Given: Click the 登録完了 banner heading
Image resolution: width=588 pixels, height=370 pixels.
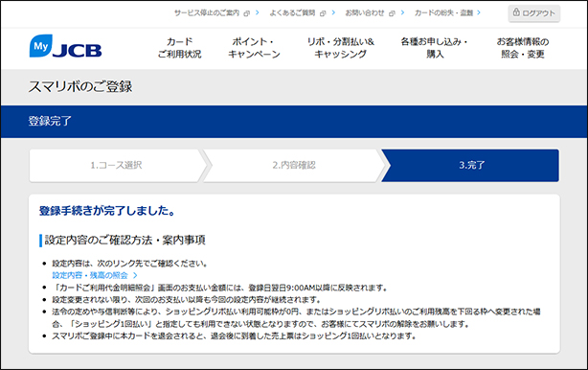Looking at the screenshot, I should coord(50,121).
